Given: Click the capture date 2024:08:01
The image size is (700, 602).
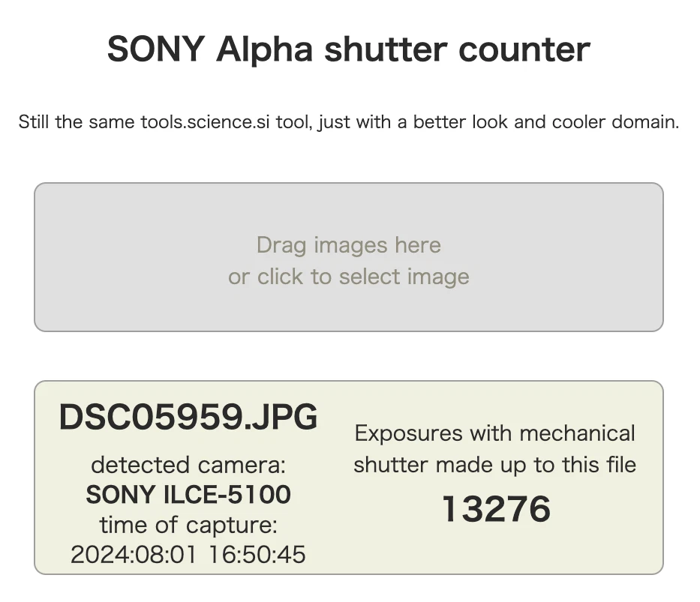Looking at the screenshot, I should (x=131, y=555).
